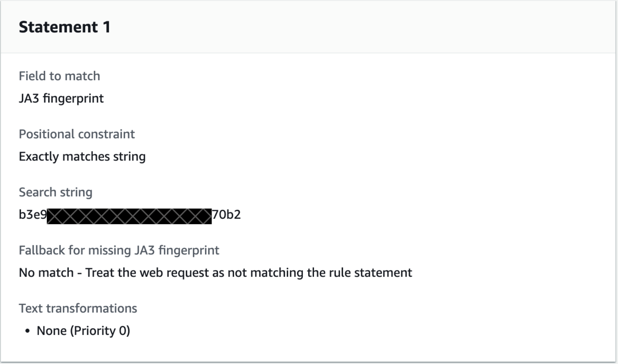Select the 70b2 suffix of the search string
618x364 pixels.
[226, 215]
